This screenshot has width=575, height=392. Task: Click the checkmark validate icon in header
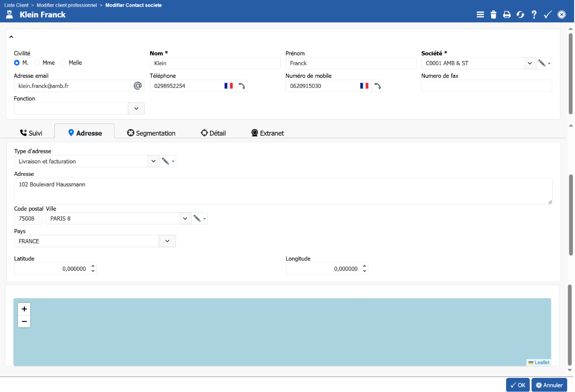coord(548,15)
